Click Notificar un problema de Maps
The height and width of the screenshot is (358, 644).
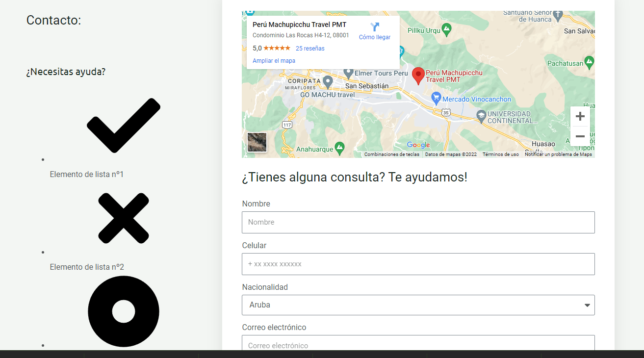tap(558, 154)
